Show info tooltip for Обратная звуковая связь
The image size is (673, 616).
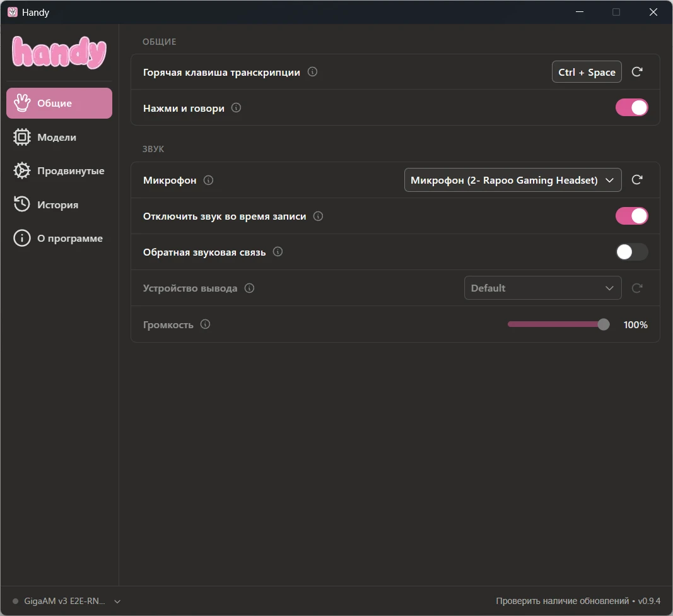click(278, 252)
